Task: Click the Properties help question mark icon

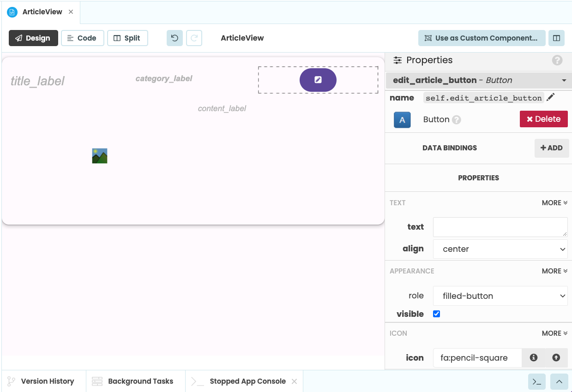Action: [557, 60]
